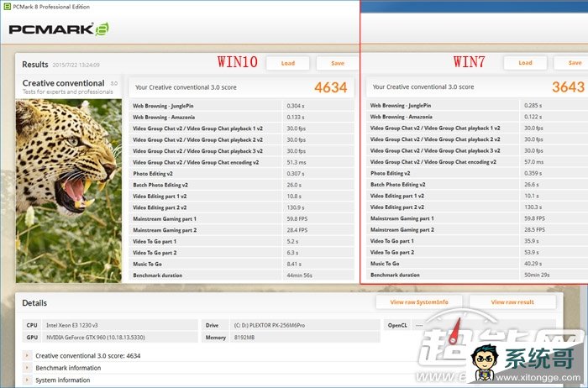The height and width of the screenshot is (388, 588).
Task: Select Benchmark duration row in WIN10
Action: [242, 275]
